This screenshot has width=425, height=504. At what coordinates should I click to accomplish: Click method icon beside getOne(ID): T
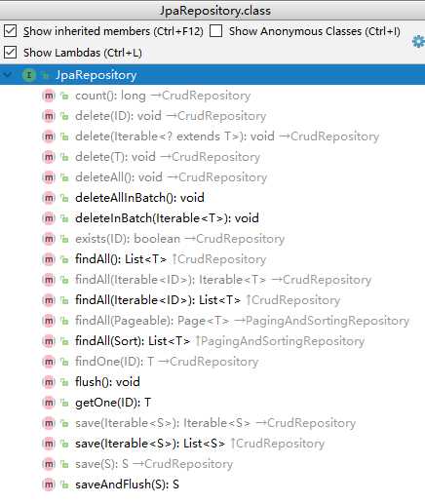[49, 403]
